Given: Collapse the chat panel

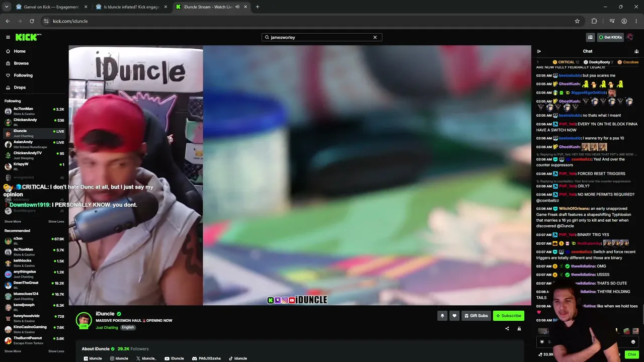Looking at the screenshot, I should pos(539,51).
